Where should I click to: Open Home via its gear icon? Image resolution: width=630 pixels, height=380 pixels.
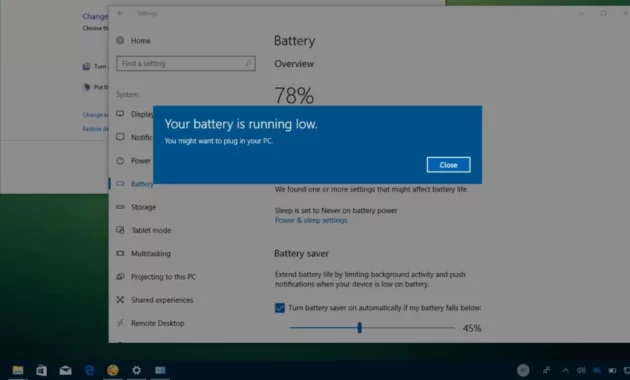point(120,40)
